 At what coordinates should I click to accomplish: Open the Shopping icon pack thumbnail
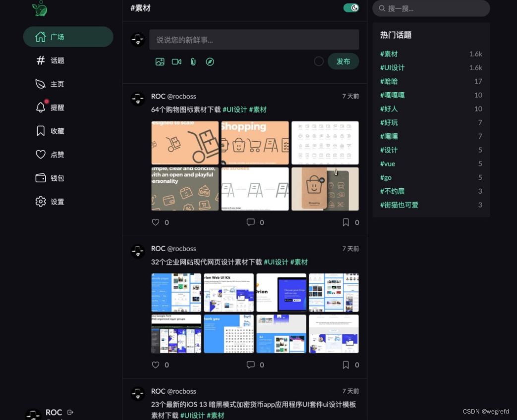(x=255, y=142)
